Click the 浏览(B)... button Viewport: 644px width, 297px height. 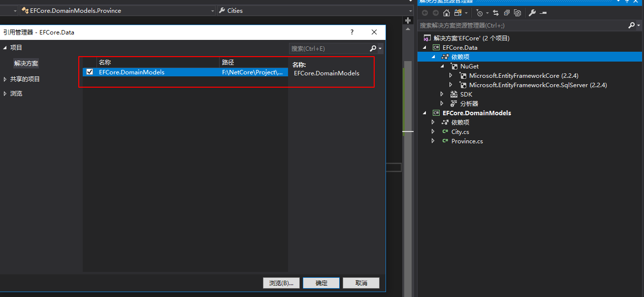pyautogui.click(x=281, y=283)
